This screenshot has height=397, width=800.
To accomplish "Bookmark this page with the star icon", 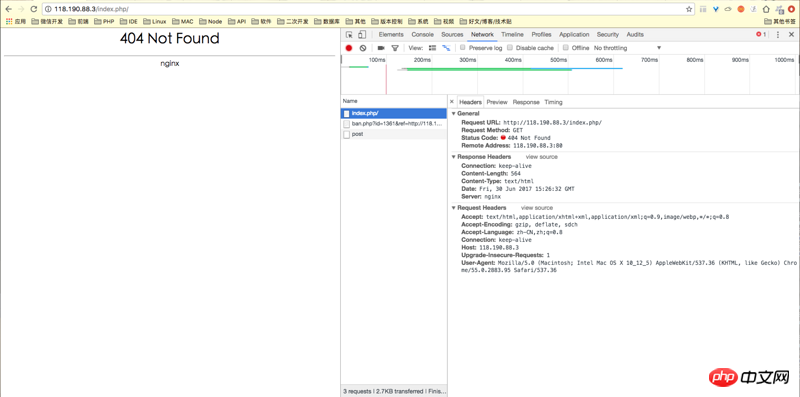I will pyautogui.click(x=689, y=9).
